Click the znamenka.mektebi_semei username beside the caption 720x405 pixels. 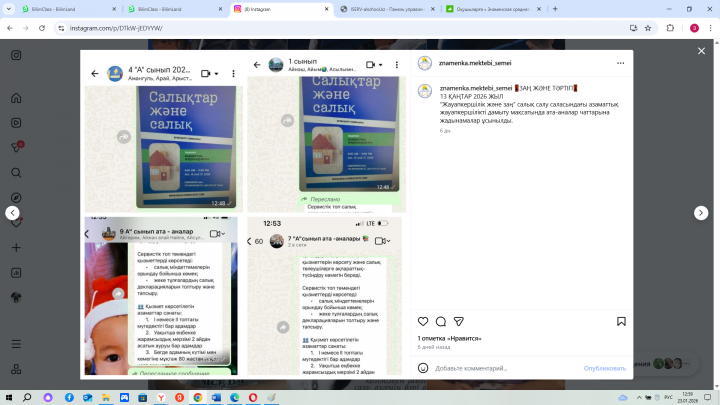476,88
